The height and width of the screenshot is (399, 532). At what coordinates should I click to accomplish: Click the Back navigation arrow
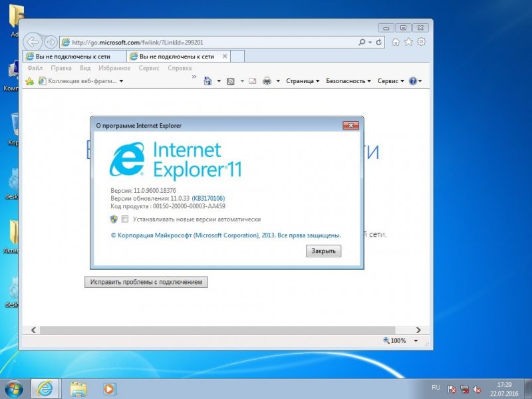coord(33,42)
